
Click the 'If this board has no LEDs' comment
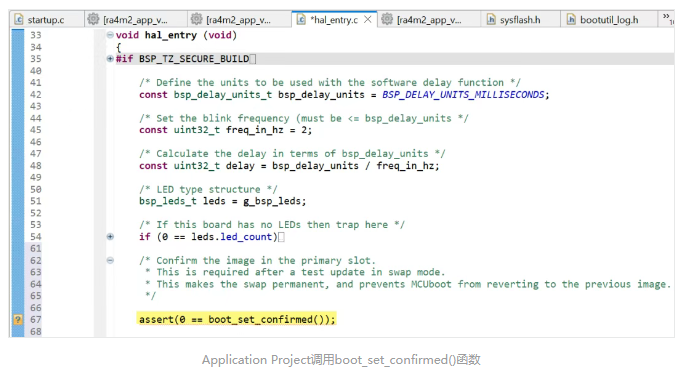(272, 224)
